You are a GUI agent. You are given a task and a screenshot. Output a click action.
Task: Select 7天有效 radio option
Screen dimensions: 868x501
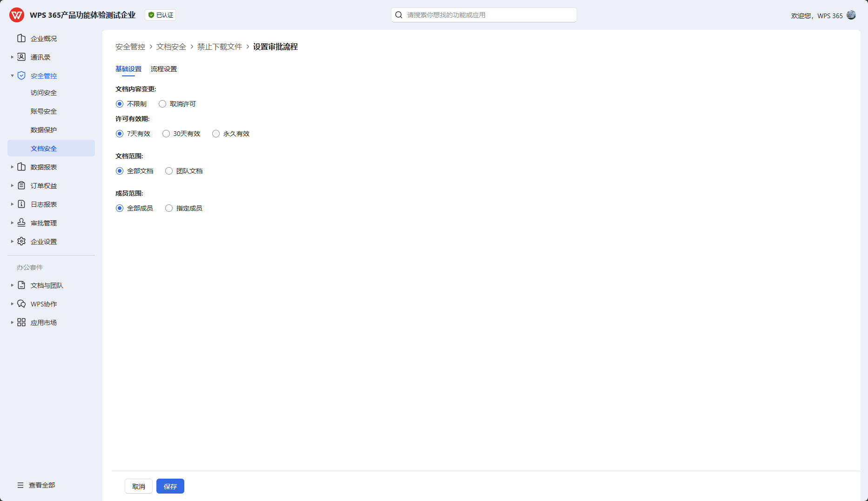(x=120, y=134)
